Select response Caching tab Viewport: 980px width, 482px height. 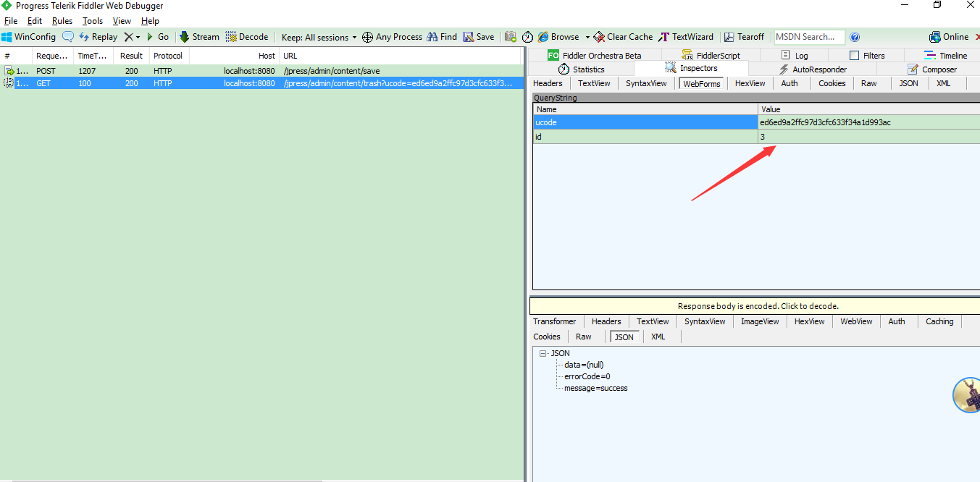[939, 322]
